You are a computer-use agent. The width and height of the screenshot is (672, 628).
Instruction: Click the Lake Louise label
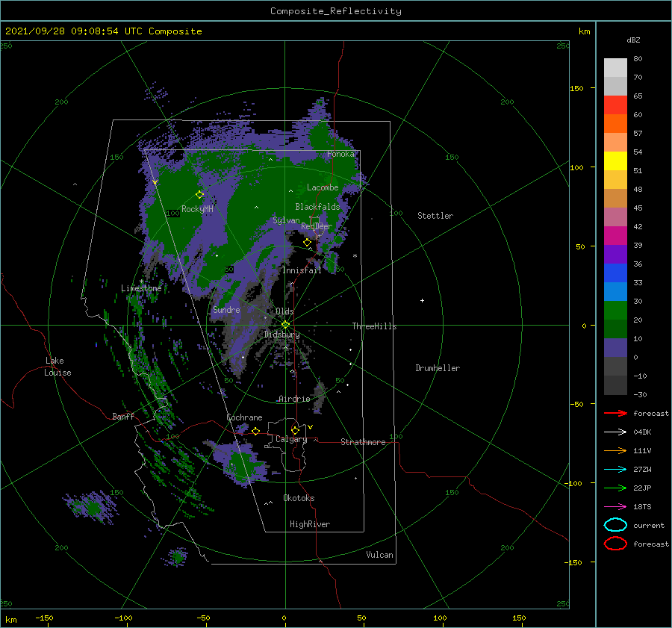point(57,367)
